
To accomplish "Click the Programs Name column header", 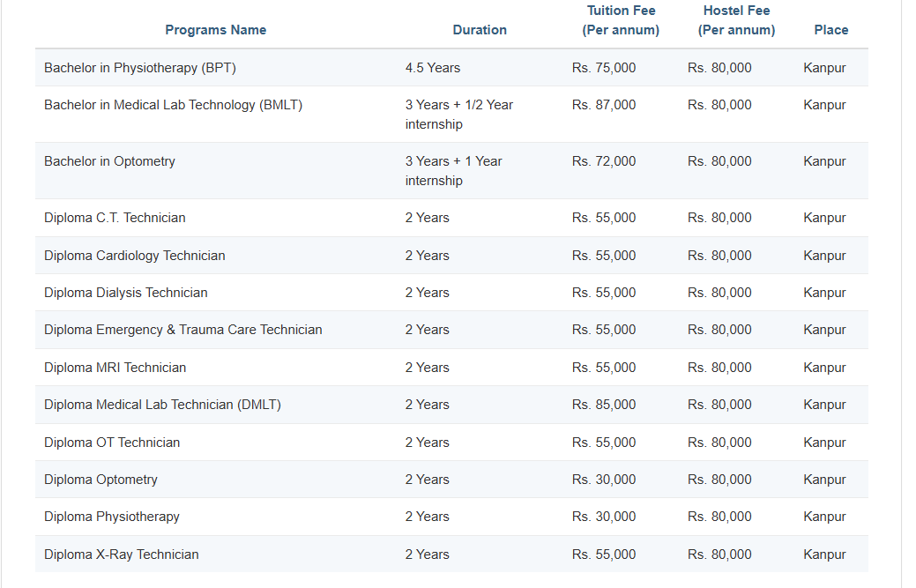I will click(x=216, y=30).
